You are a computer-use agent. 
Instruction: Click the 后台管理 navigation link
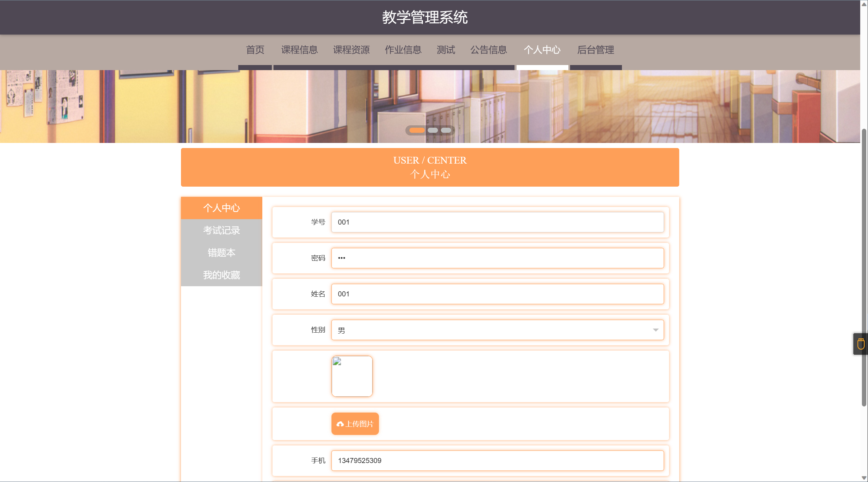pyautogui.click(x=596, y=50)
